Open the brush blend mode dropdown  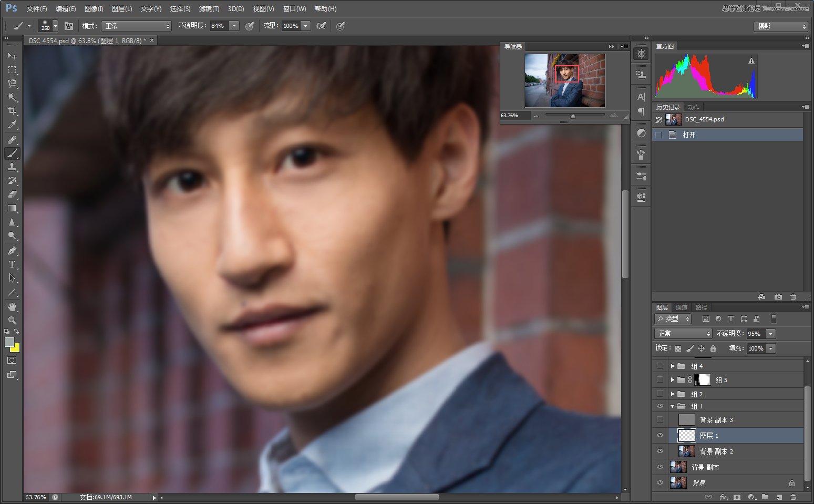[136, 25]
